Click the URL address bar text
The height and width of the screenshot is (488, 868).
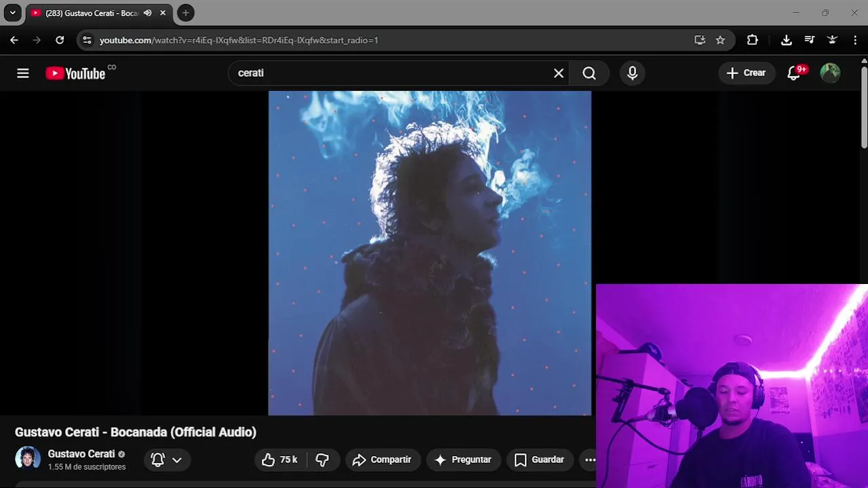(239, 40)
